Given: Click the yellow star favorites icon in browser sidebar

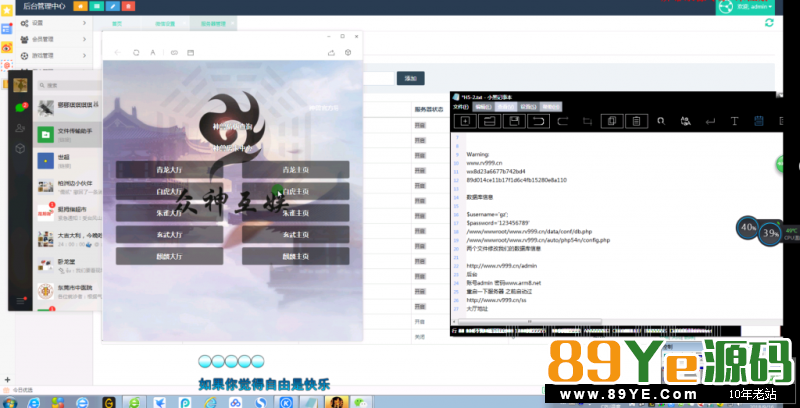Looking at the screenshot, I should (x=7, y=10).
